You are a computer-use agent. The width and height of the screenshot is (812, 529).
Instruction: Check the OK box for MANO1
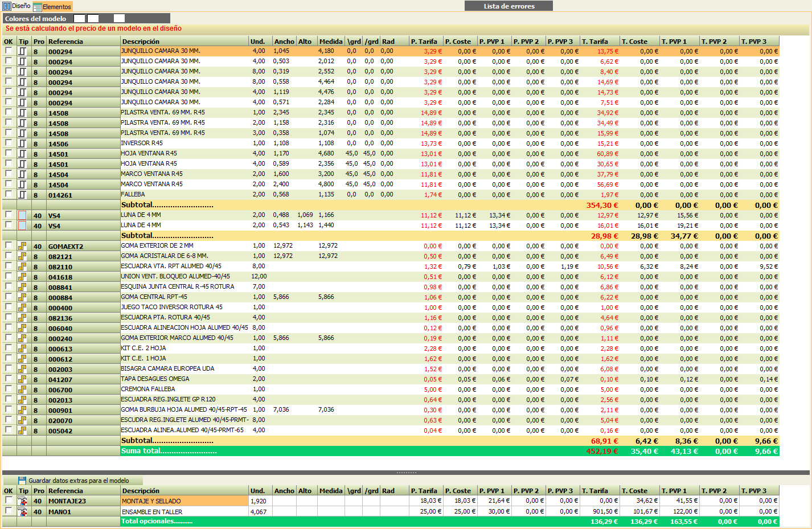pyautogui.click(x=9, y=511)
